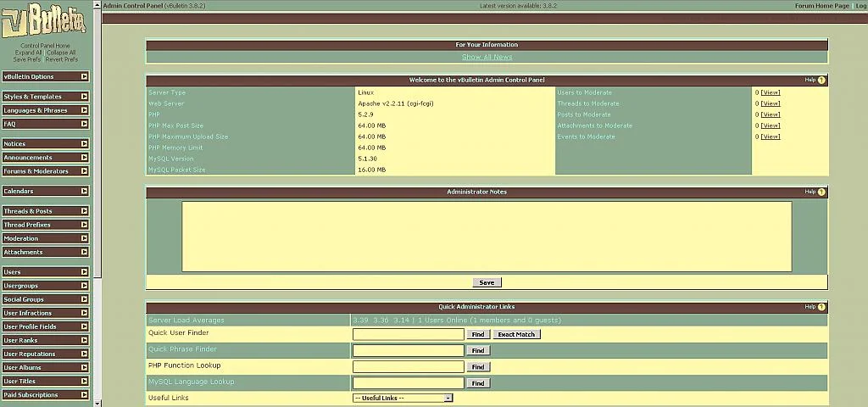Save the administrator notes
This screenshot has width=868, height=407.
click(x=487, y=282)
